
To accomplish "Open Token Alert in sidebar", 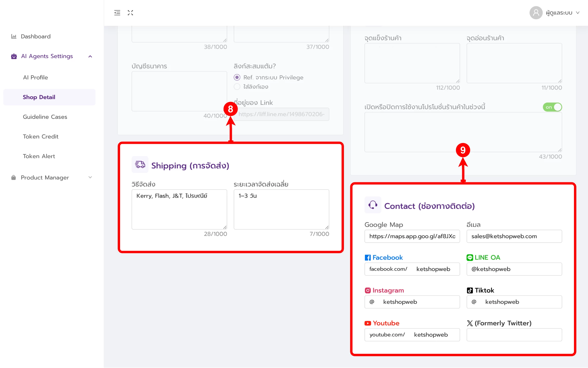I will [39, 156].
